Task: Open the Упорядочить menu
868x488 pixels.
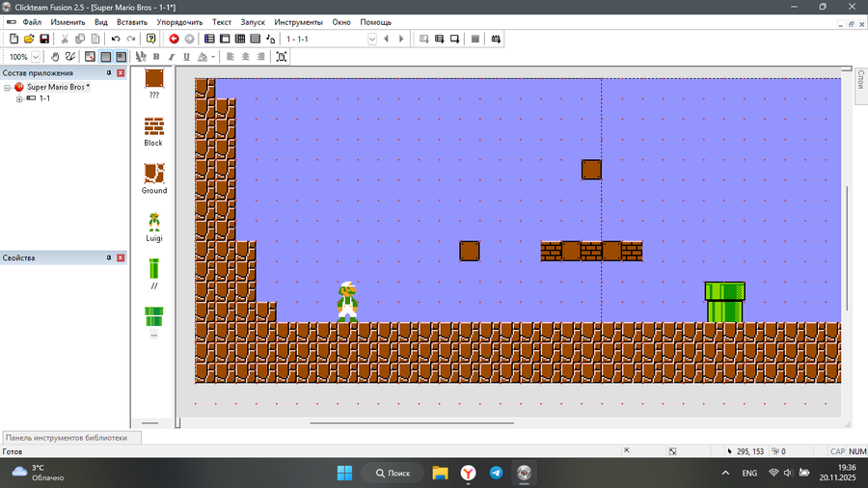Action: (x=179, y=22)
